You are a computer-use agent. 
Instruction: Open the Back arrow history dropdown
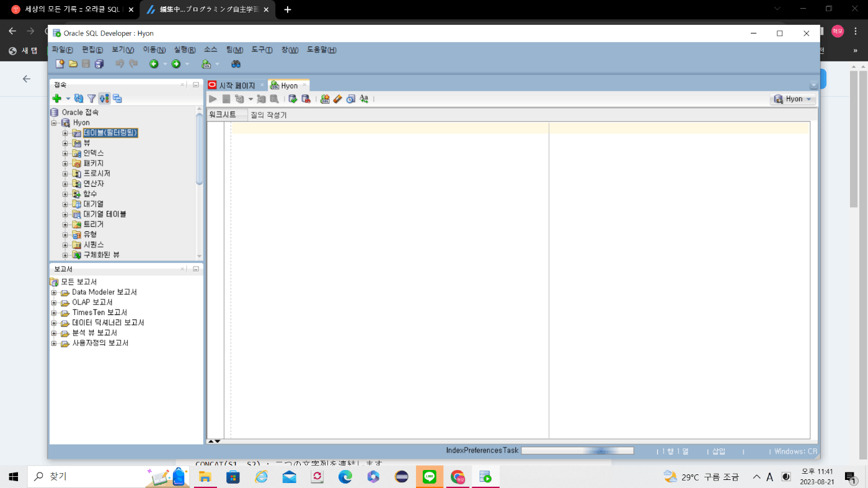[x=165, y=64]
